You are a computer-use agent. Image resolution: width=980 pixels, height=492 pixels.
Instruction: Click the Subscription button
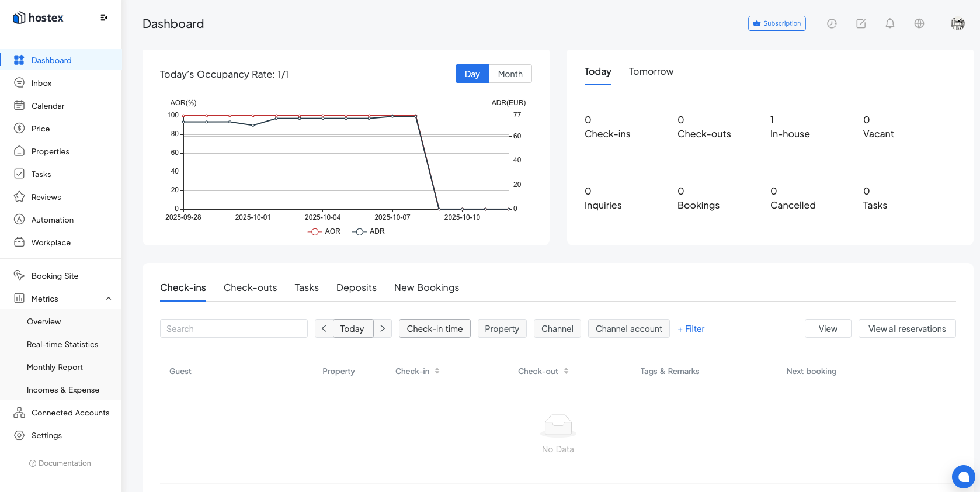[x=777, y=23]
